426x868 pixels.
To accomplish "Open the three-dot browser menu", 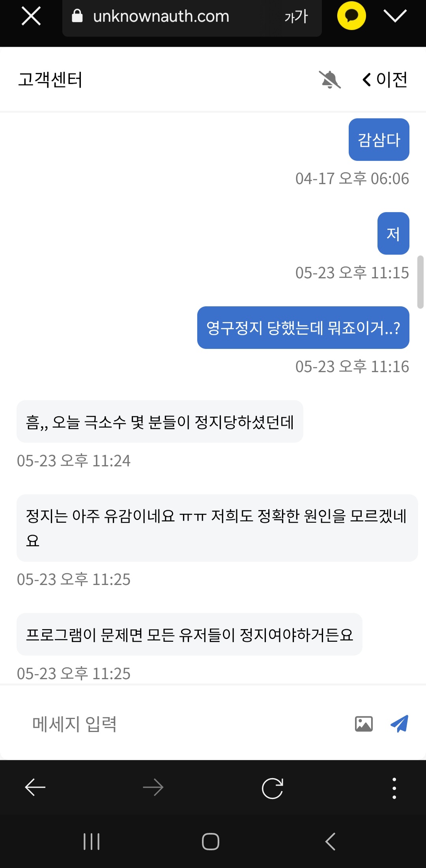I will 394,788.
